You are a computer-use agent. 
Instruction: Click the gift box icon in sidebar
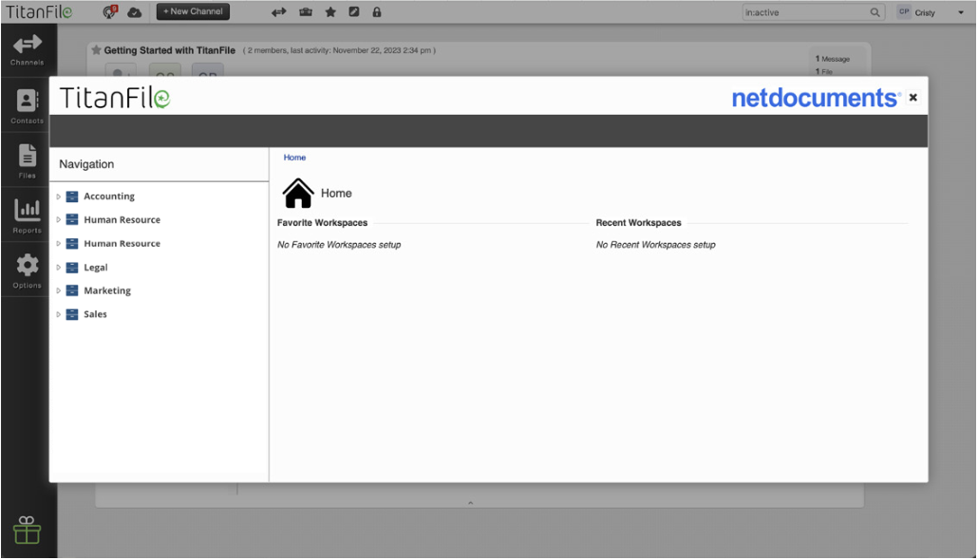tap(27, 530)
